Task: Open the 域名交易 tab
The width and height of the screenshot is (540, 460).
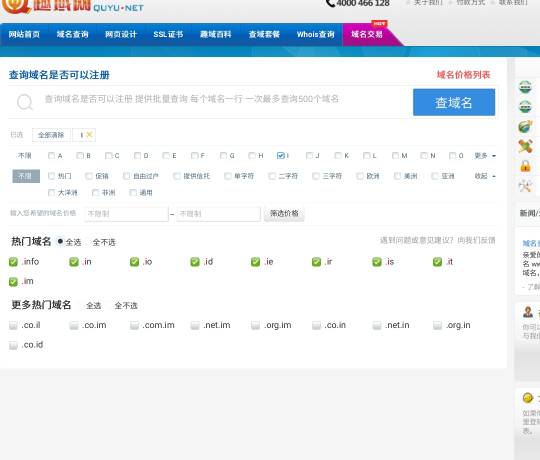Action: pyautogui.click(x=367, y=34)
